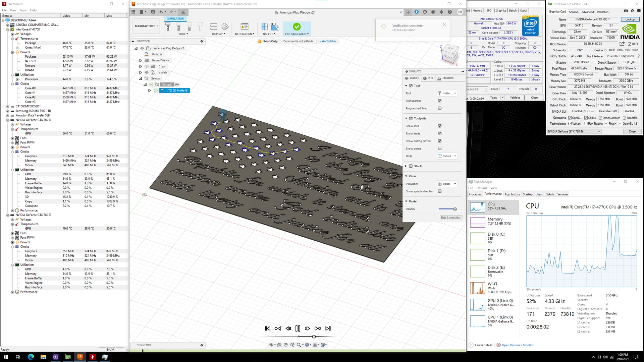Expand the 2D Profile16 operation node
This screenshot has height=362, width=644.
pos(150,90)
